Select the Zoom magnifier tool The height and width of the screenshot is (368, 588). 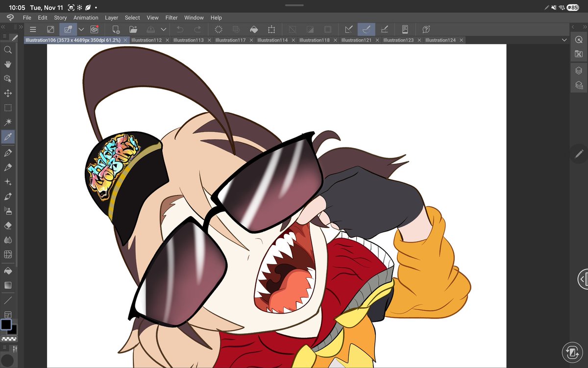point(8,49)
